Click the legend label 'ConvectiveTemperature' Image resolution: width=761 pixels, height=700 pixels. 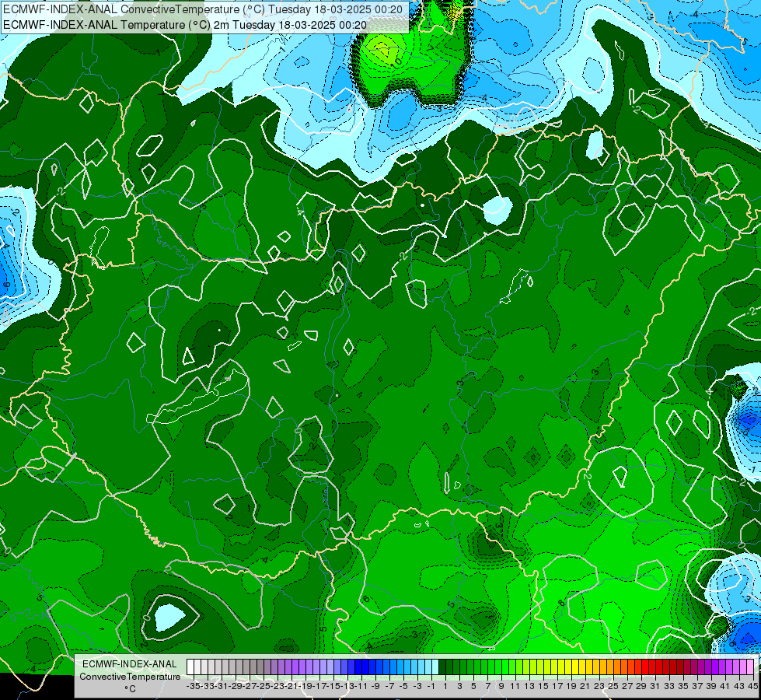[130, 676]
